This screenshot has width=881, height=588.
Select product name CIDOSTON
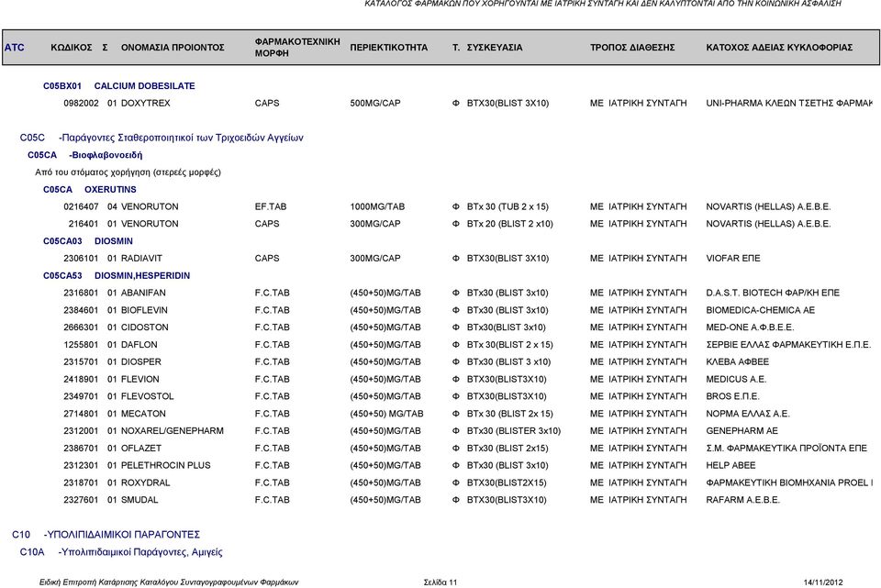pyautogui.click(x=144, y=327)
